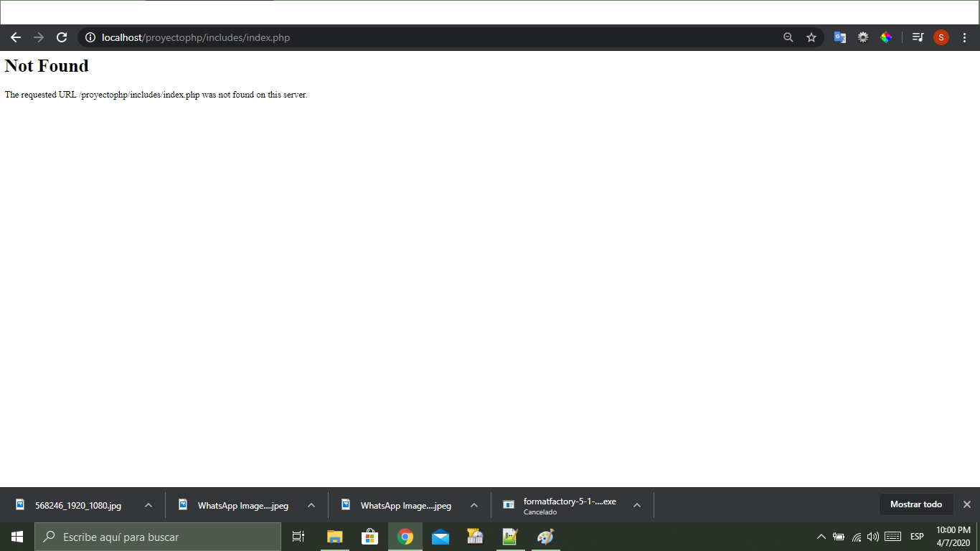980x551 pixels.
Task: Open the zoom magnifier icon in address bar
Action: click(x=788, y=37)
